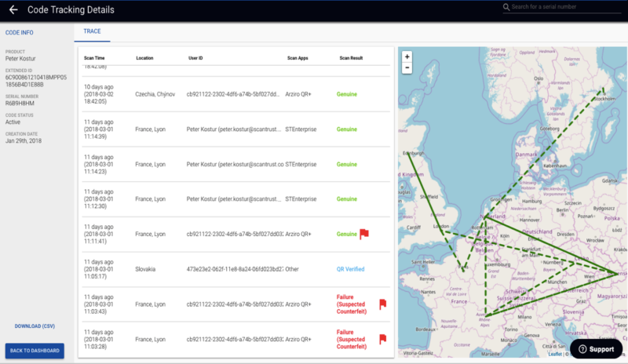The image size is (628, 364).
Task: Open the CODE INFO tab
Action: point(19,32)
